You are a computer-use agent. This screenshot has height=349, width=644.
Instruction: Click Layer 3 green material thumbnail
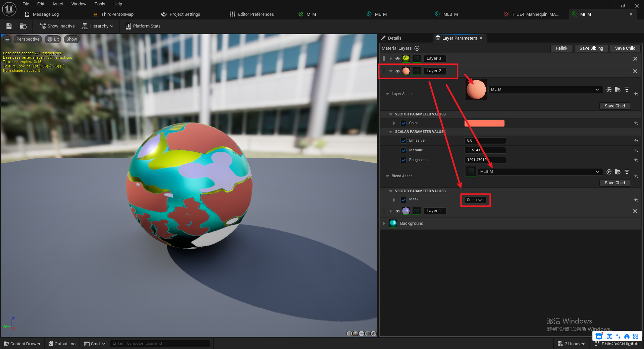406,58
